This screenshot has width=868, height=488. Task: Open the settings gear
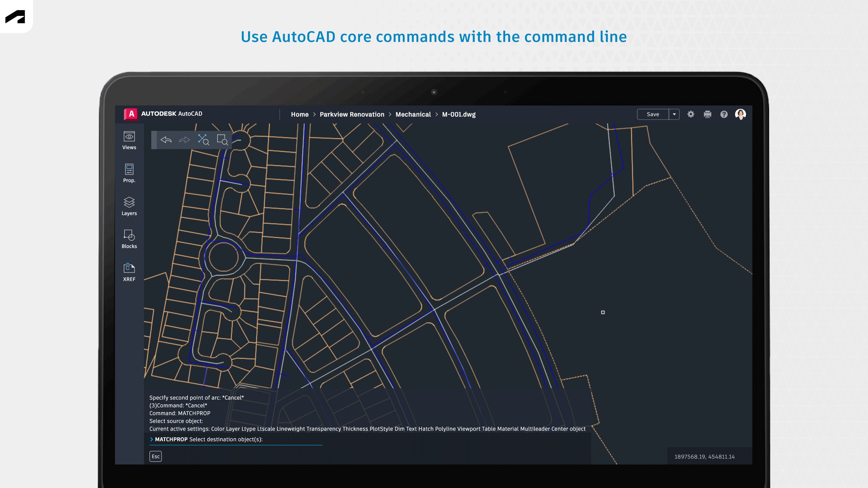pyautogui.click(x=690, y=114)
